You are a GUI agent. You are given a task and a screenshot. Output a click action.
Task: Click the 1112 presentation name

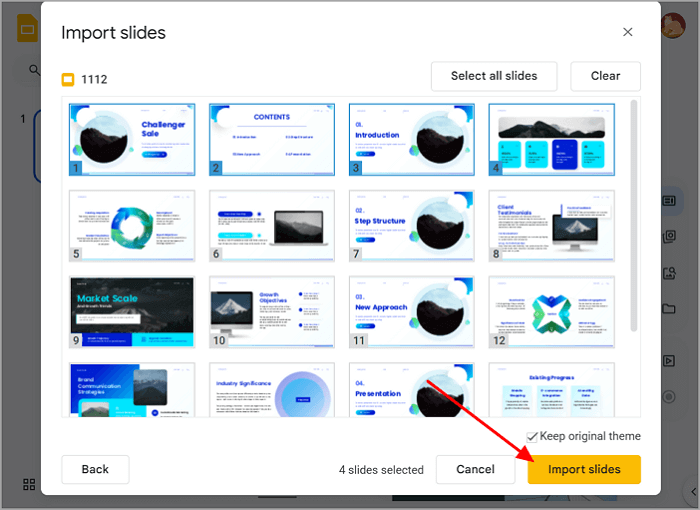tap(94, 79)
